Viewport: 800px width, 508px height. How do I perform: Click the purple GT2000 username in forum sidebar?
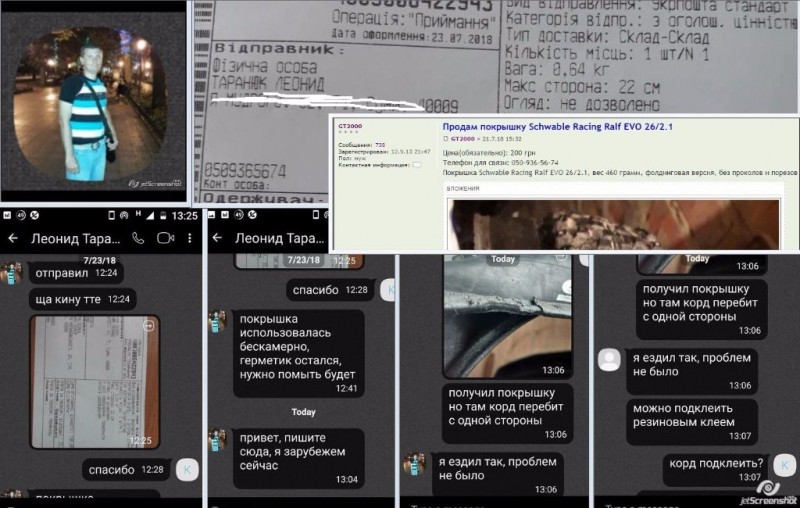tap(350, 127)
